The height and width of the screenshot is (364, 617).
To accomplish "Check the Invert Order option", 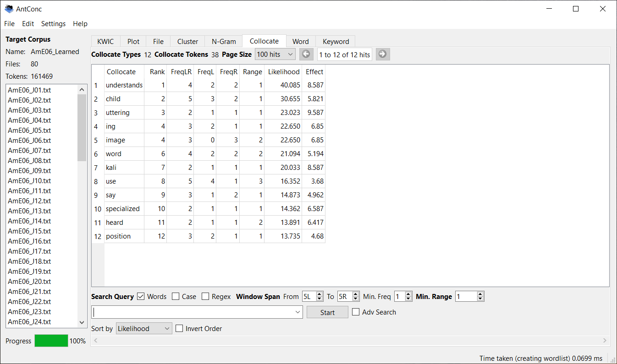I will click(179, 329).
